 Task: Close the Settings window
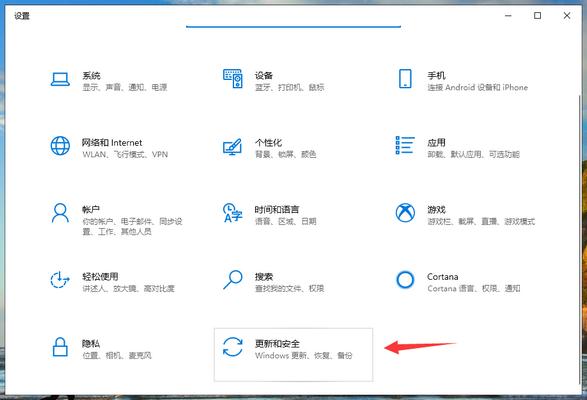pos(567,15)
